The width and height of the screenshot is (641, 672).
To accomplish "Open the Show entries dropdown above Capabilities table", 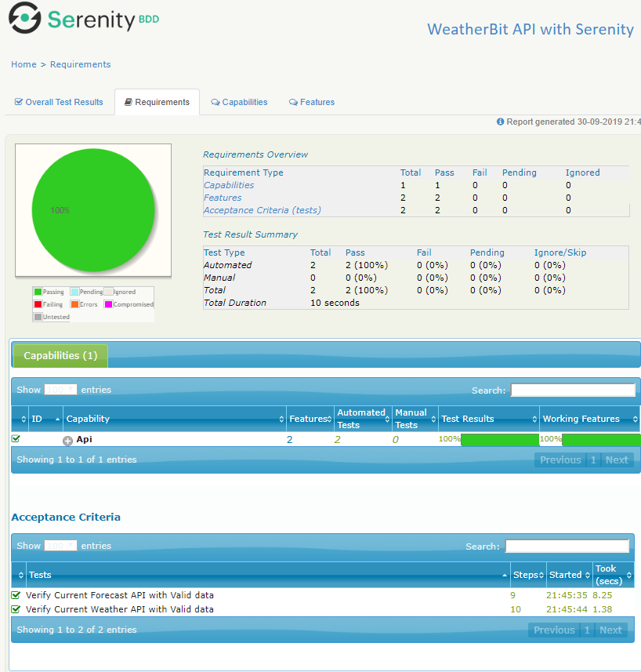I will tap(61, 389).
